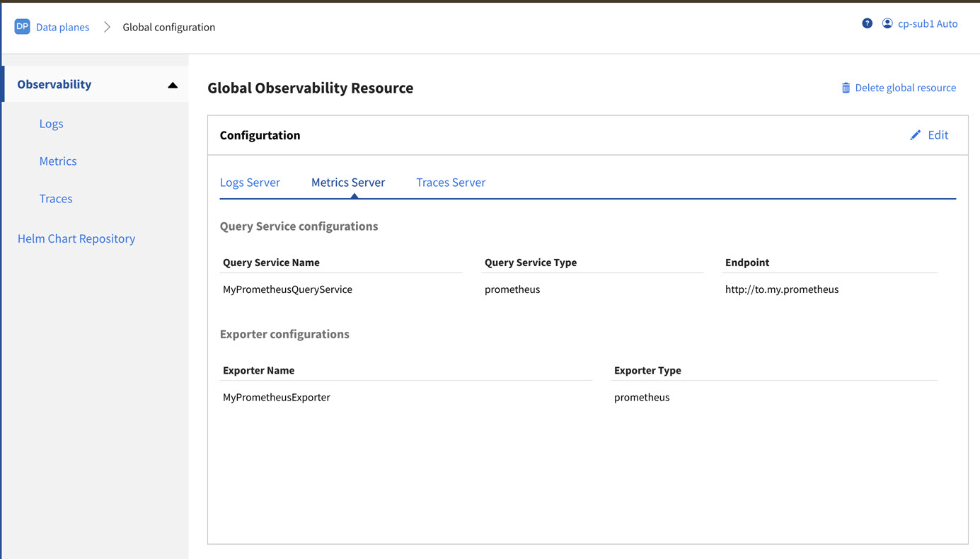Navigate to Data planes breadcrumb link

[x=62, y=27]
